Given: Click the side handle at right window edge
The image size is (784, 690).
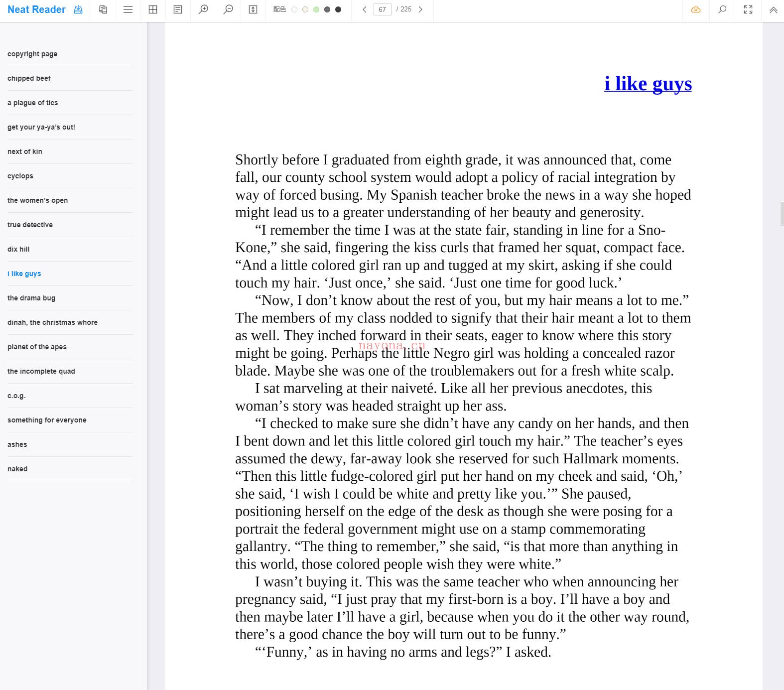Looking at the screenshot, I should (782, 213).
